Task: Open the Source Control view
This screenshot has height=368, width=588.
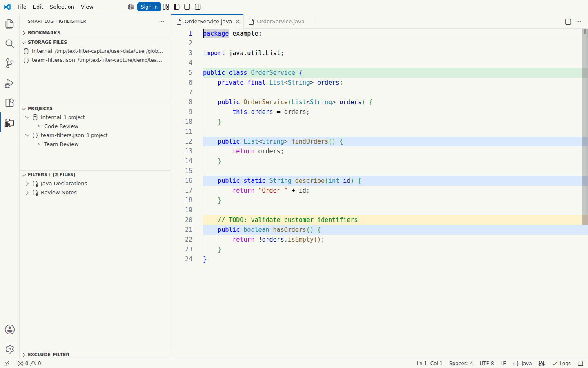Action: 10,63
